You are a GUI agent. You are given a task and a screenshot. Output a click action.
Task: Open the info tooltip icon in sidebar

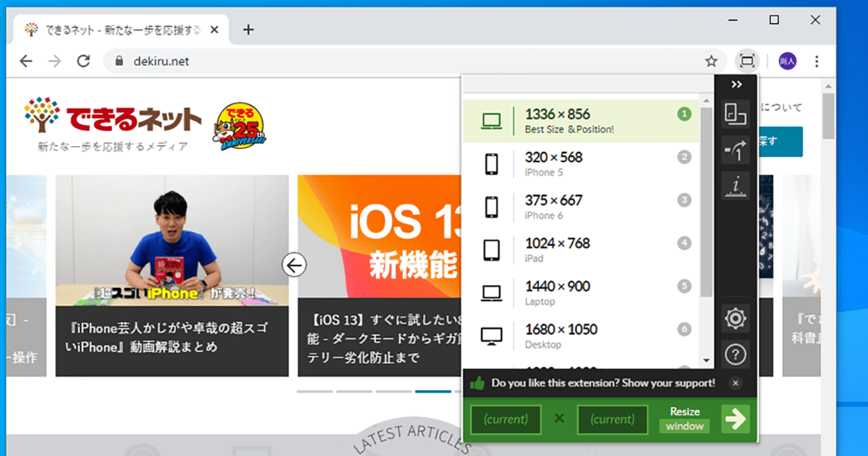tap(736, 187)
